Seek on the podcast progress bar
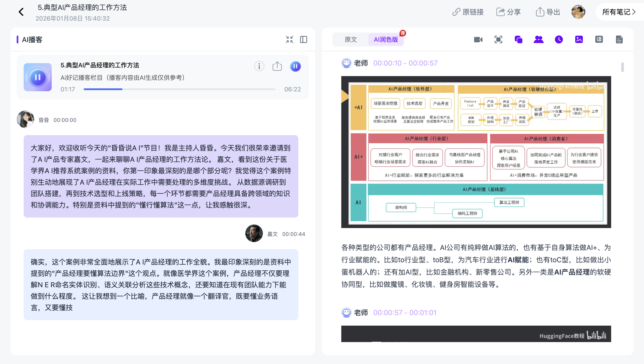This screenshot has width=644, height=364. tap(179, 89)
